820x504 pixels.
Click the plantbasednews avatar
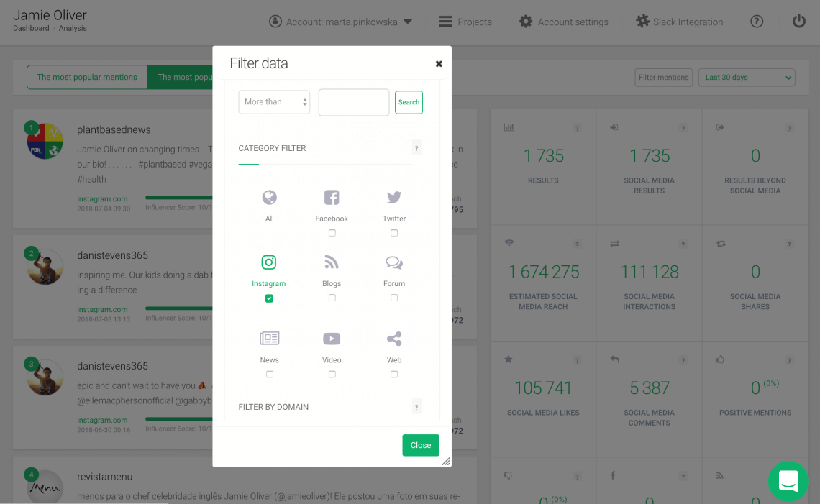coord(45,141)
